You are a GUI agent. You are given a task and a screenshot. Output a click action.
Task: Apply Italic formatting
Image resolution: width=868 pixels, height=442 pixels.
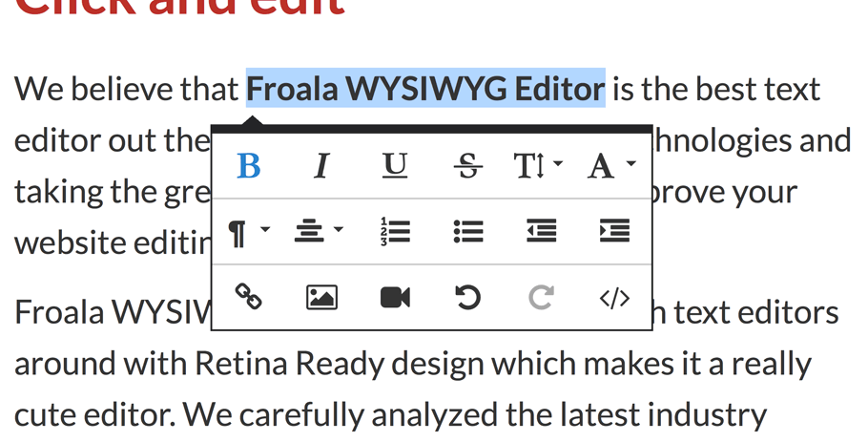[x=321, y=165]
